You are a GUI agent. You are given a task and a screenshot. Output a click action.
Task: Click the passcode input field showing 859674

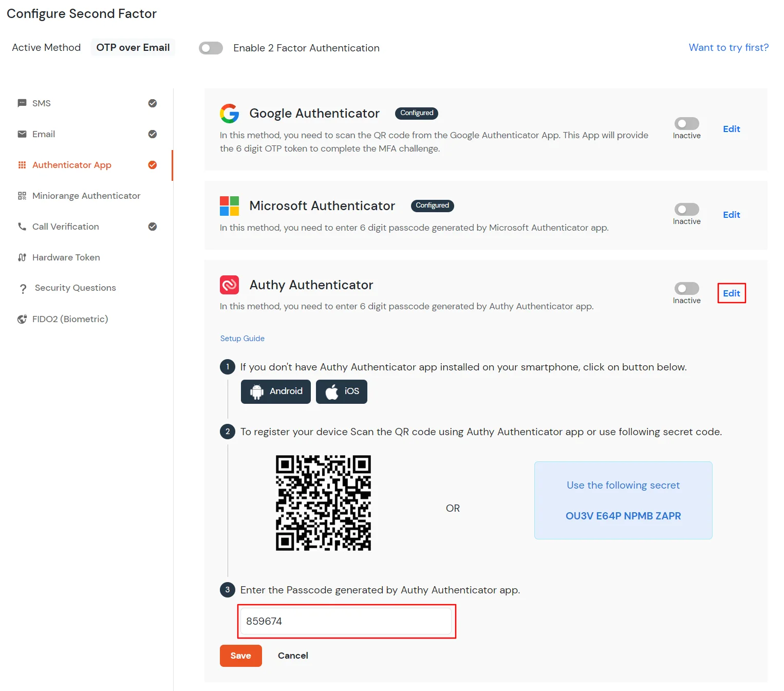pyautogui.click(x=346, y=621)
